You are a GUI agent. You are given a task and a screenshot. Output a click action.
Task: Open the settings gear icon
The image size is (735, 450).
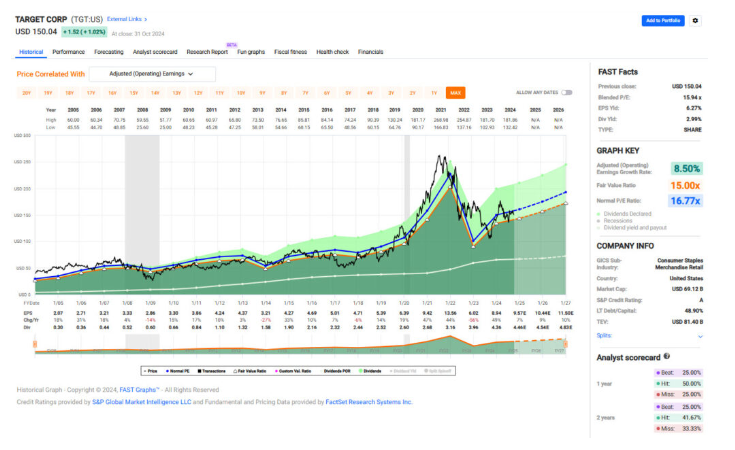(695, 21)
